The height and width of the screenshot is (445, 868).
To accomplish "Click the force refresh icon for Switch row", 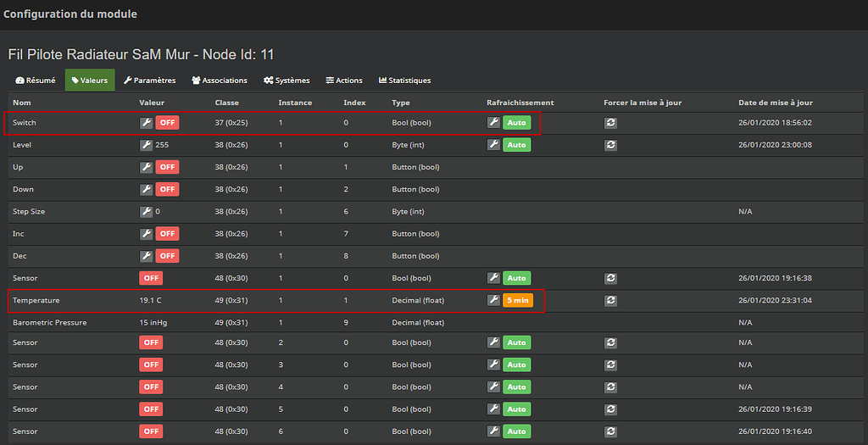I will pyautogui.click(x=610, y=123).
